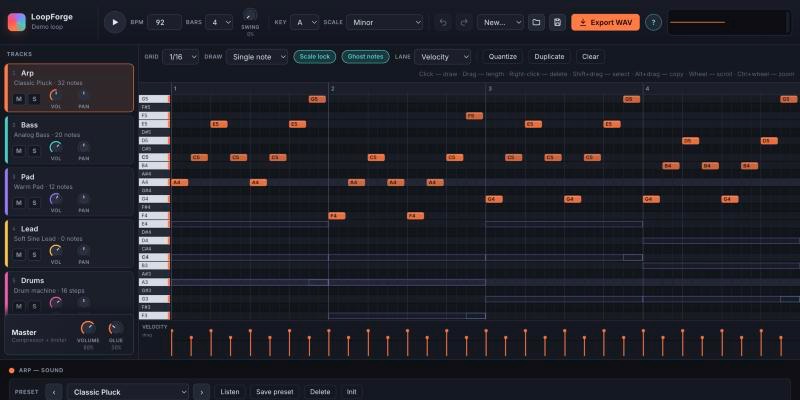Click the Export WAV button
The width and height of the screenshot is (800, 400).
point(605,22)
